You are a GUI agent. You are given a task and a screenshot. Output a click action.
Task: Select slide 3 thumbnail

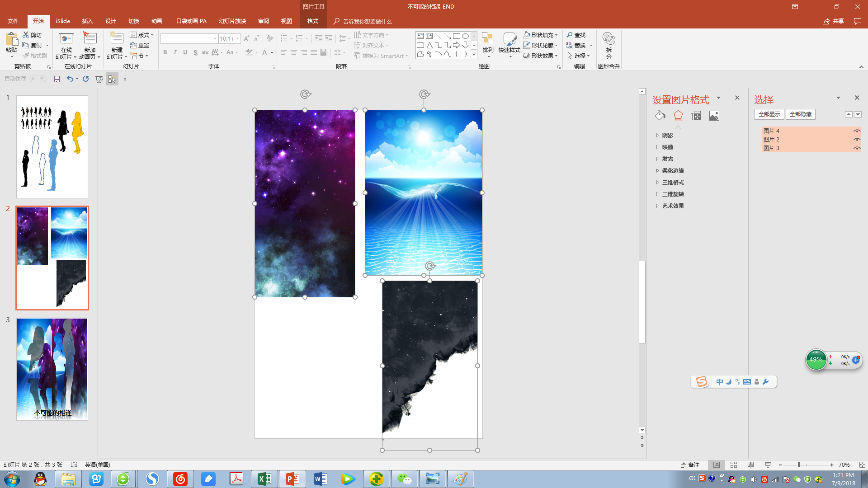pyautogui.click(x=52, y=369)
